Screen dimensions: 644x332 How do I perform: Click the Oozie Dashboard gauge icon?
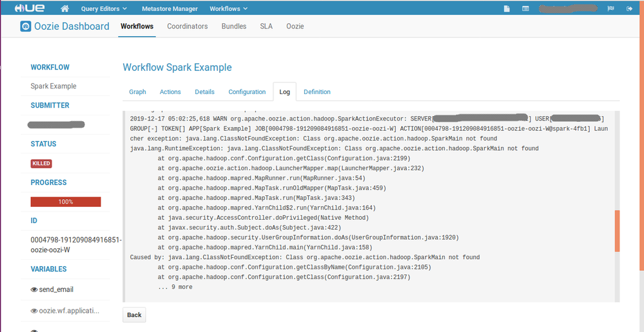tap(26, 26)
